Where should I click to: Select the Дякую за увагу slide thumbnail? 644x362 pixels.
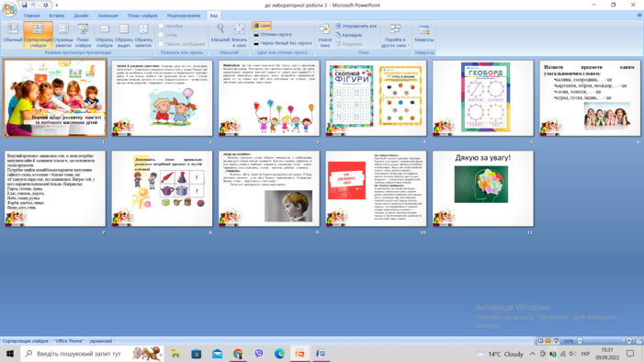[483, 188]
